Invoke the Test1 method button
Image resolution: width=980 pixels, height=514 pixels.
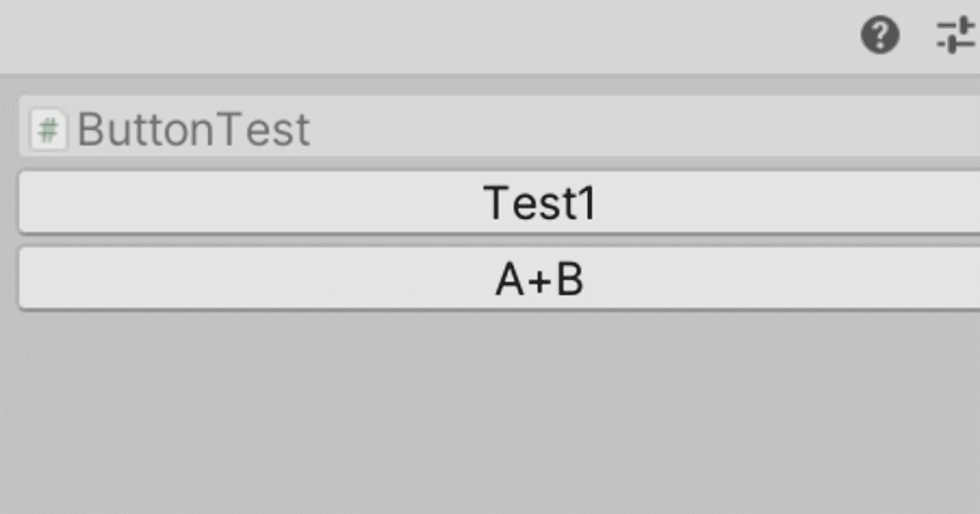[x=499, y=202]
